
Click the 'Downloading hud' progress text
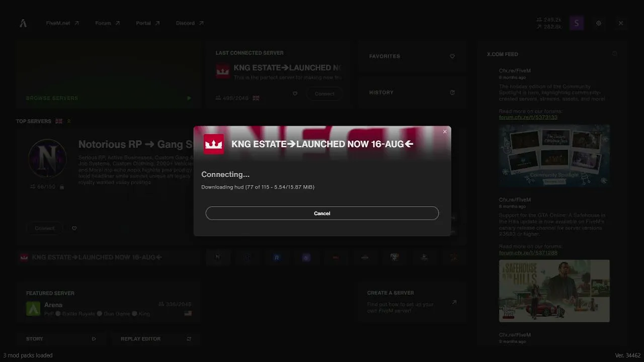pyautogui.click(x=258, y=187)
